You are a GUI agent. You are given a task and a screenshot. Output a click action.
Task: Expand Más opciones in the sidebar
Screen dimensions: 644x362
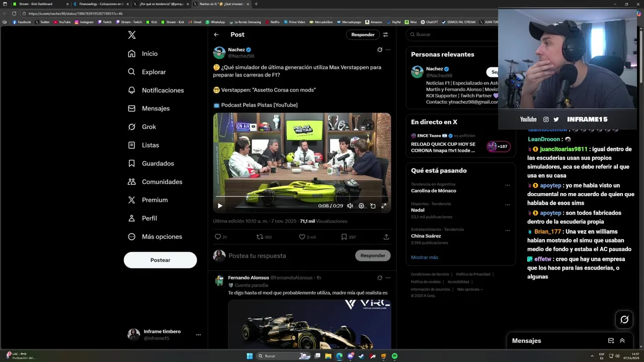[x=155, y=237]
